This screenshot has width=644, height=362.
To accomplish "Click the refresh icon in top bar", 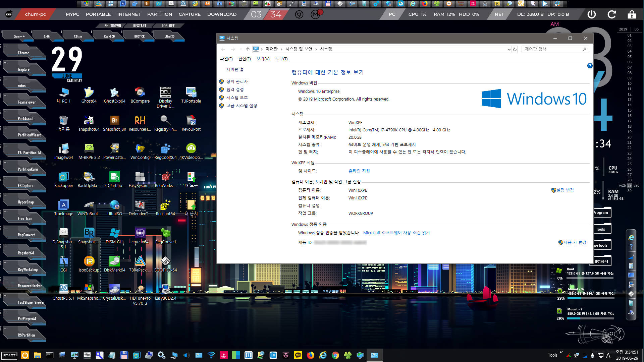I will (x=612, y=14).
